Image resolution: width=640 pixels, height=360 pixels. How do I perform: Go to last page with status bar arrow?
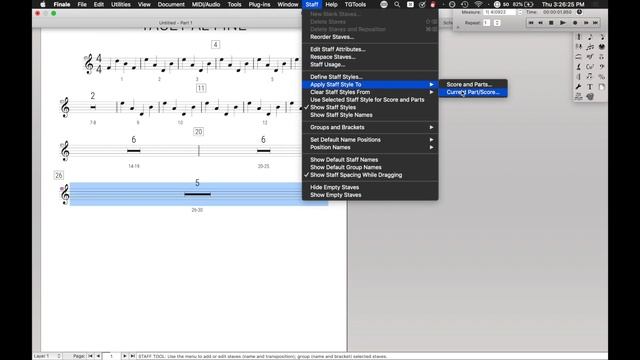click(132, 356)
